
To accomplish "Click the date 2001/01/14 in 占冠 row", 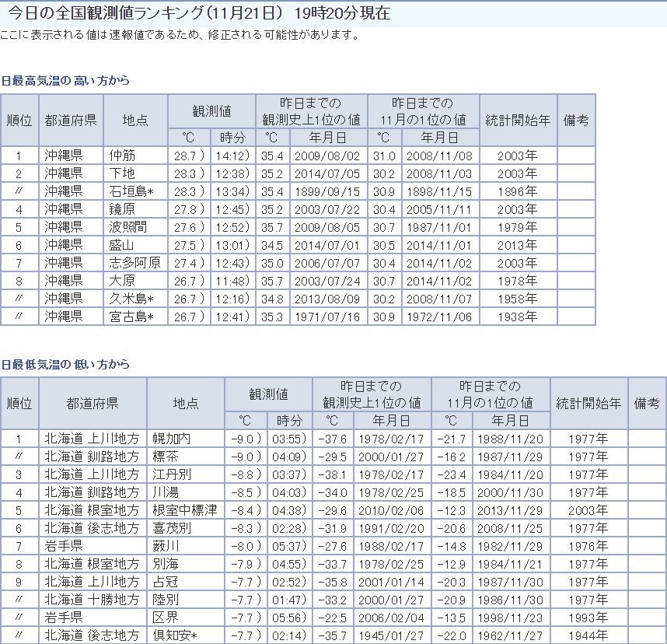I will pos(391,582).
